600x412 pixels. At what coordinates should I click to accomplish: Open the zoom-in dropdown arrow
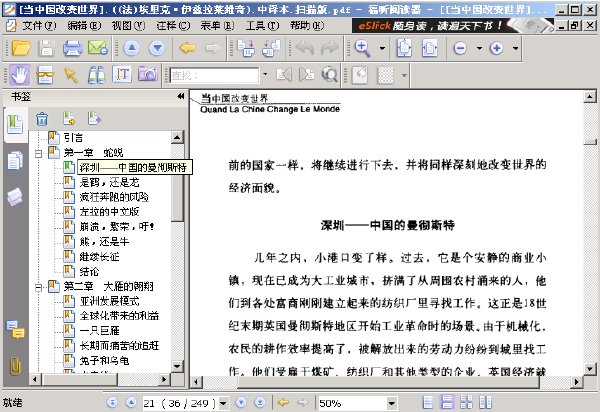click(515, 49)
